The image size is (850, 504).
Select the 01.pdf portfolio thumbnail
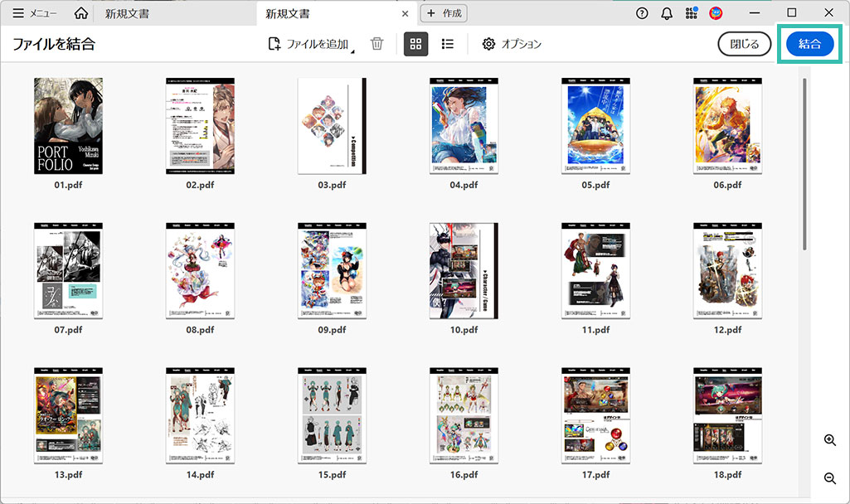point(68,126)
